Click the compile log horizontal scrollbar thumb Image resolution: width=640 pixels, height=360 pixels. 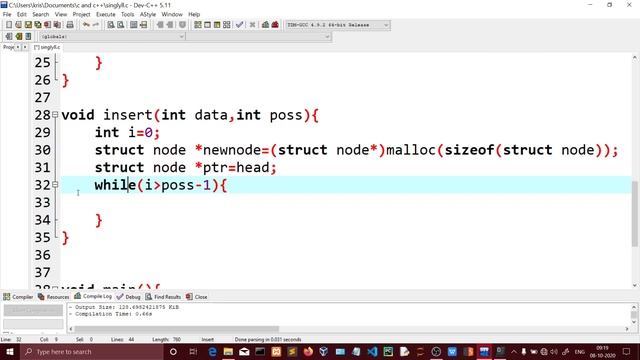(x=176, y=329)
